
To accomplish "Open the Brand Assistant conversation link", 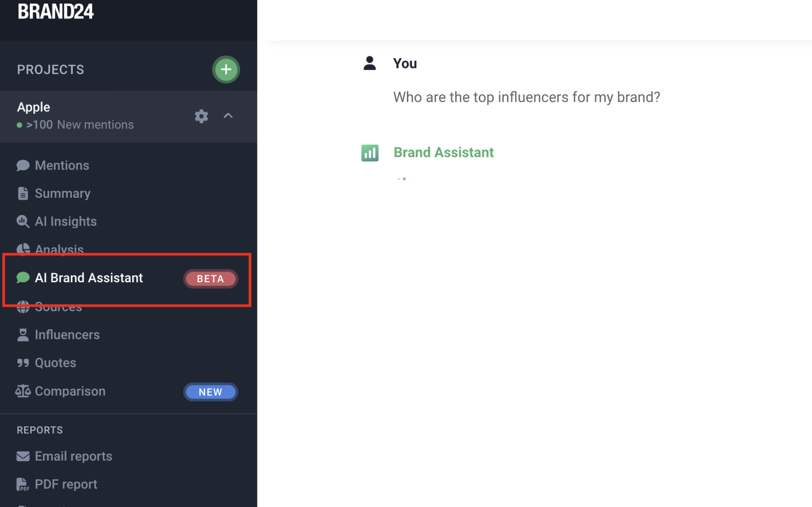I will 443,152.
